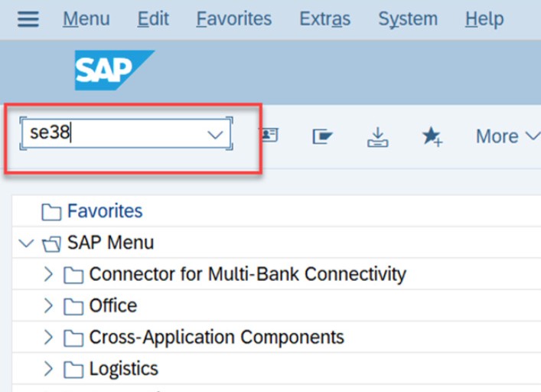Collapse the SAP Menu tree node
541x392 pixels.
(x=27, y=243)
